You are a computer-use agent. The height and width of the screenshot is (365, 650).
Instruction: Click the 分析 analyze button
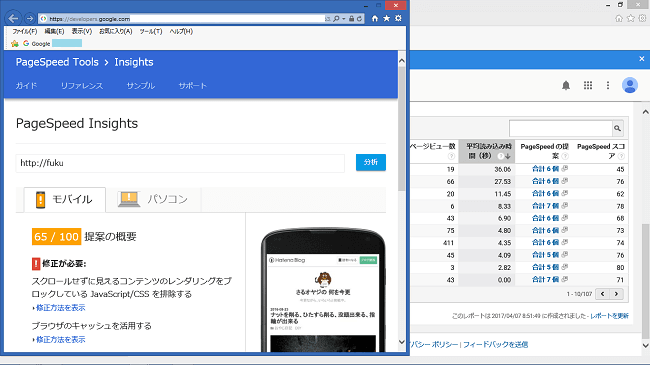pos(371,162)
